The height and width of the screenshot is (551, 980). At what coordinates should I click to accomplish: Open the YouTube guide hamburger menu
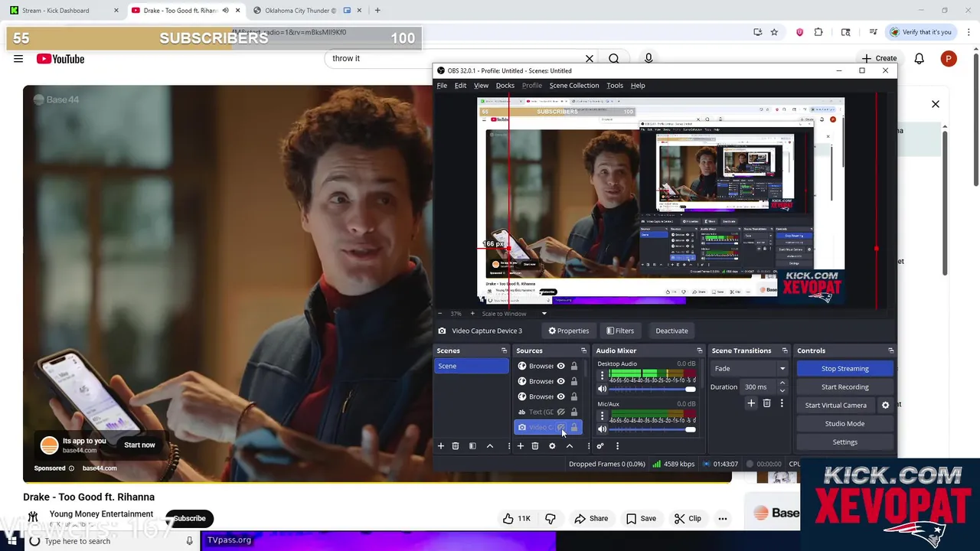point(18,59)
